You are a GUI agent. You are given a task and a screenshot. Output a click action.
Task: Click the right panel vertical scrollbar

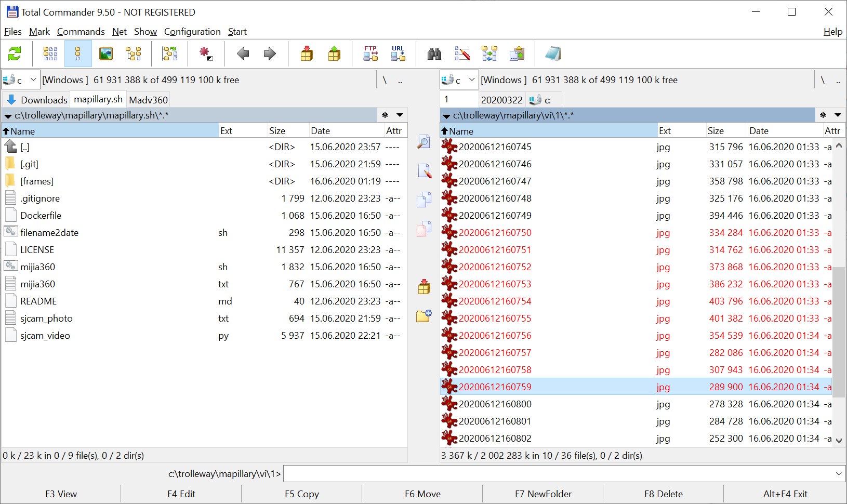pyautogui.click(x=839, y=331)
